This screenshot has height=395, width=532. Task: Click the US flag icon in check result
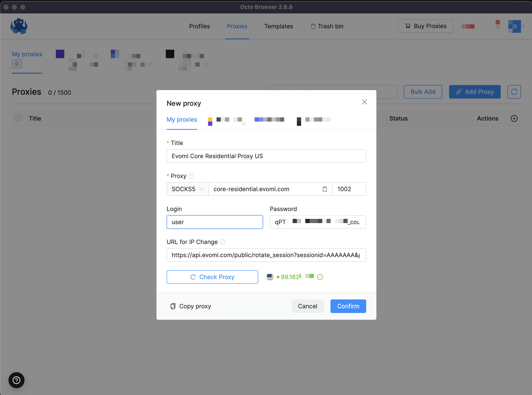click(270, 277)
